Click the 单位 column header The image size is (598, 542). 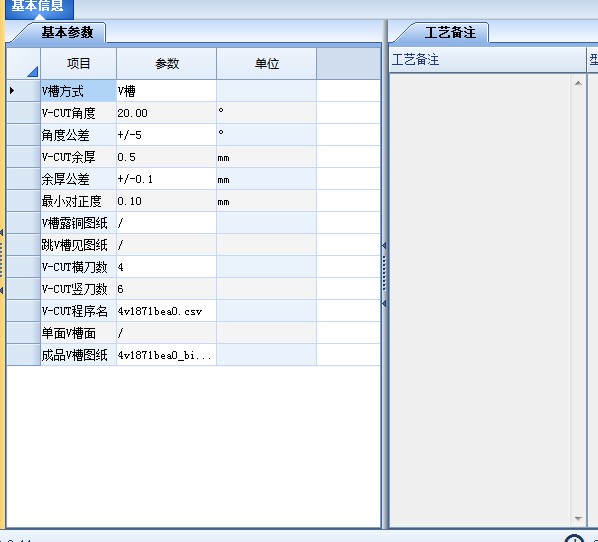point(267,63)
